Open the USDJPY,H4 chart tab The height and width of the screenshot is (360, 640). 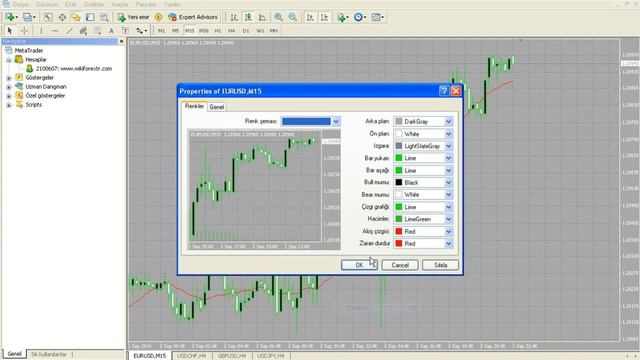click(x=271, y=356)
